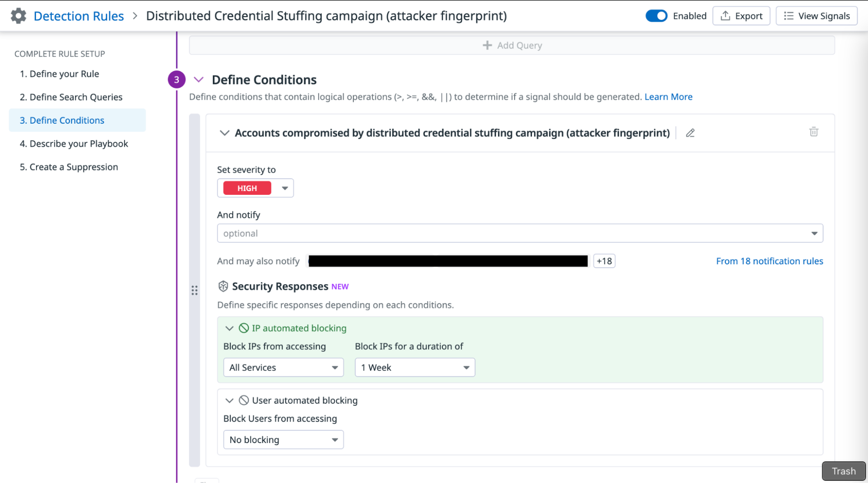Go to Define Search Queries step
Viewport: 868px width, 483px height.
71,97
